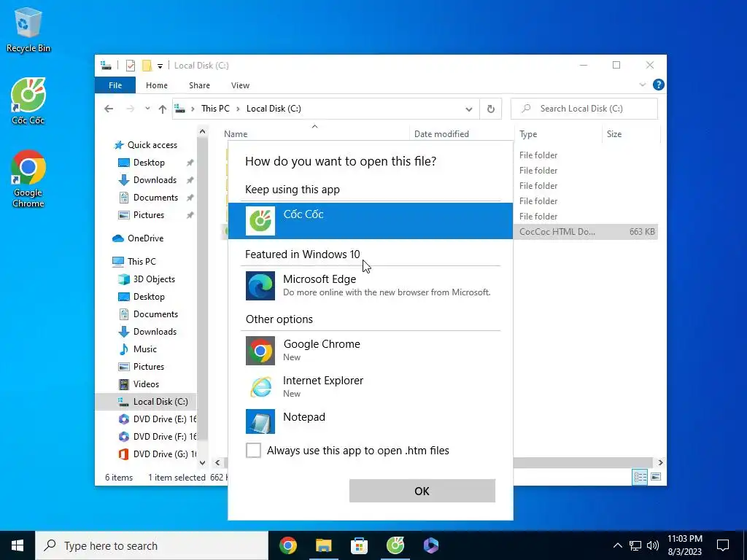Open Explorer Help question mark
The height and width of the screenshot is (560, 747).
pyautogui.click(x=659, y=85)
